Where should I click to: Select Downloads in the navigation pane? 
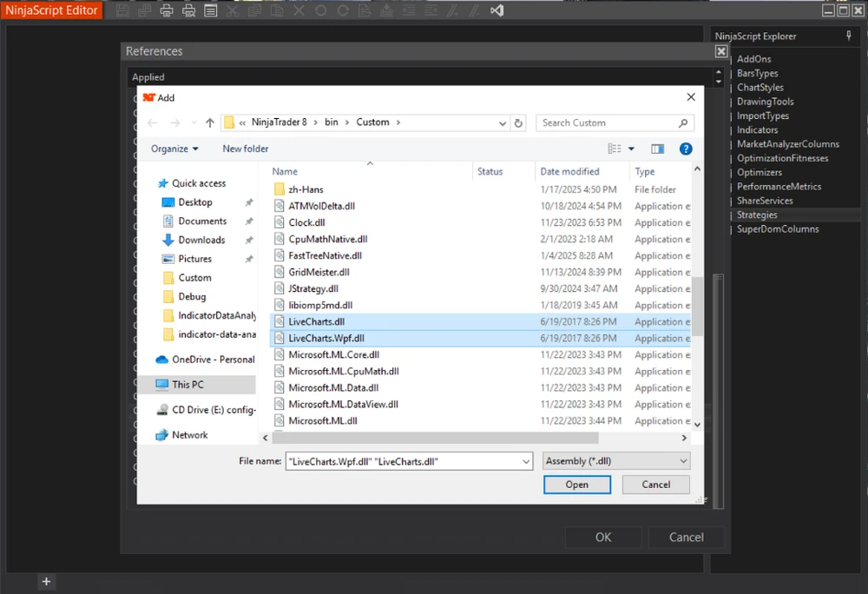coord(201,241)
